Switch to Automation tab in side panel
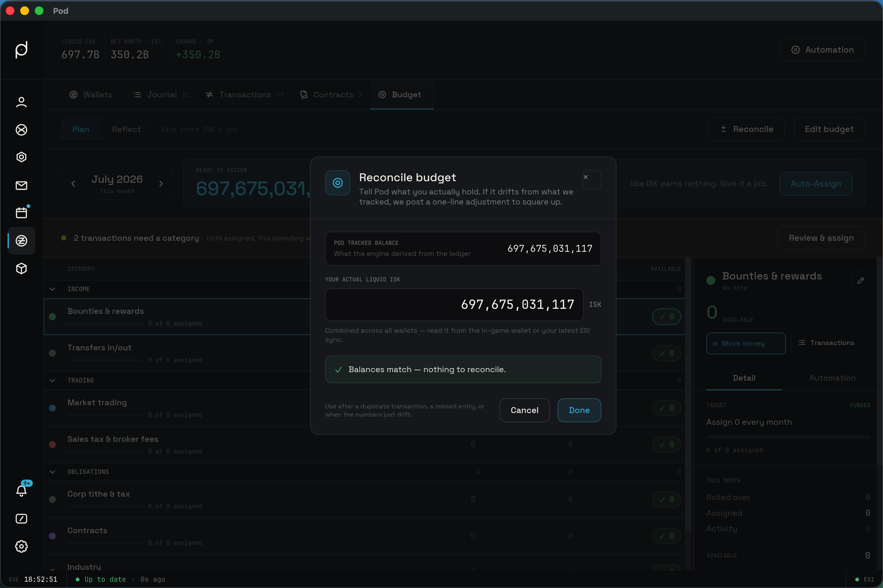The height and width of the screenshot is (588, 883). (832, 378)
